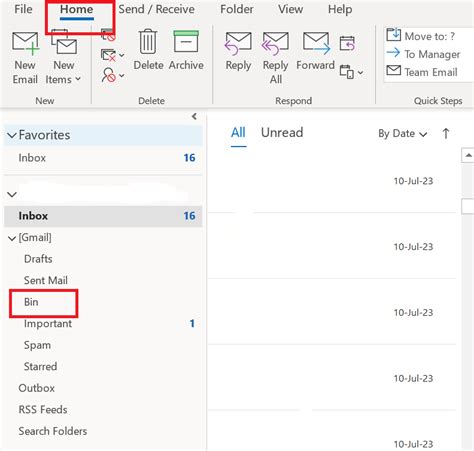Open the By Date sort dropdown
Screen dimensions: 474x451
point(403,134)
